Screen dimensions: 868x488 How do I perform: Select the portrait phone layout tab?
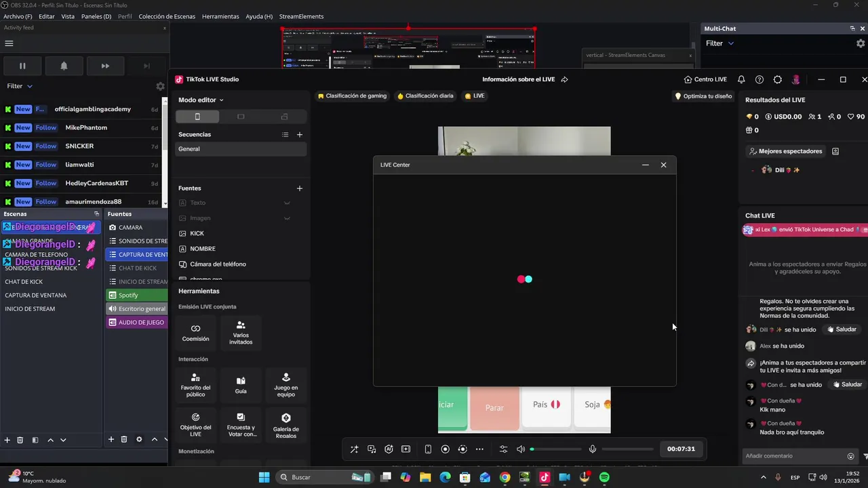(197, 117)
